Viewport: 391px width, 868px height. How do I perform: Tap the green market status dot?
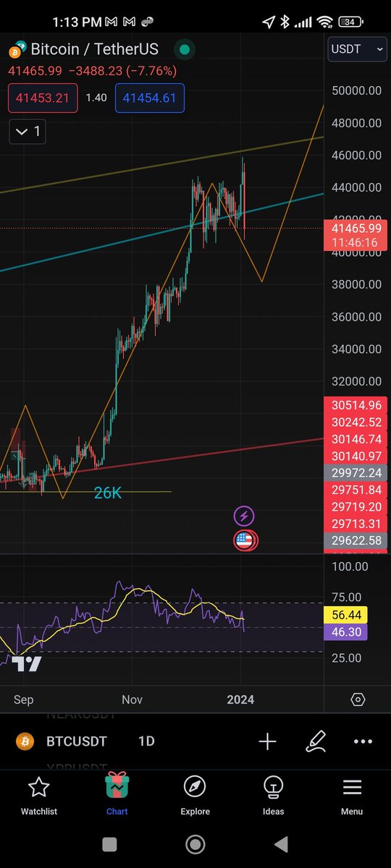tap(184, 50)
